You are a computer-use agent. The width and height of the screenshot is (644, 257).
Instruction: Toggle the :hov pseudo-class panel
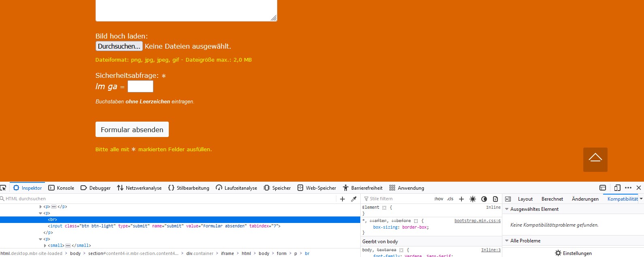pos(438,199)
